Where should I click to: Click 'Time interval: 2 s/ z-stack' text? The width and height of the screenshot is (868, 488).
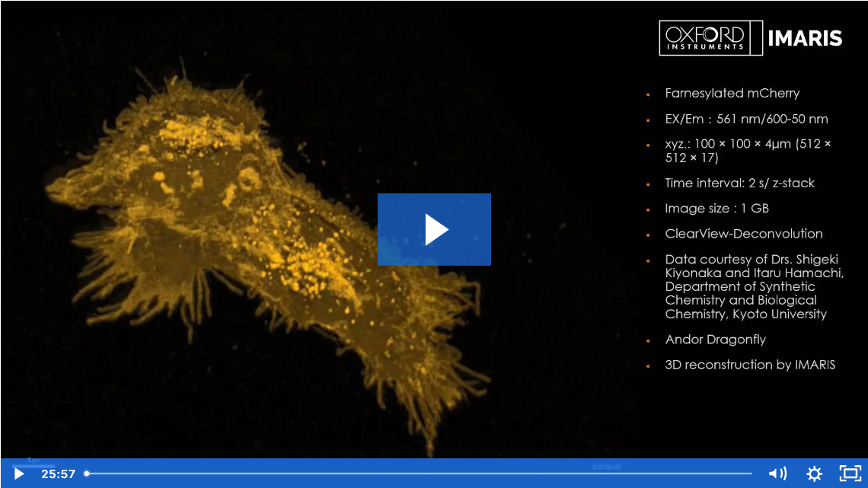(739, 183)
